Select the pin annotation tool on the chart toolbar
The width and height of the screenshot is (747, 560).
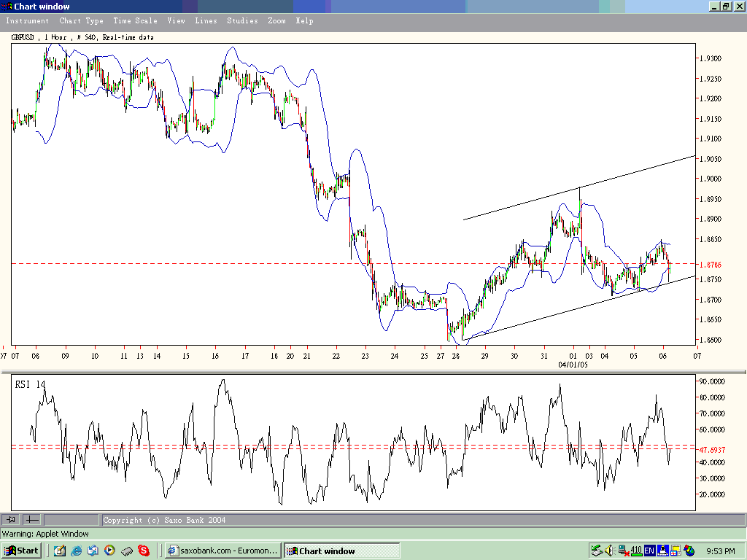point(10,519)
